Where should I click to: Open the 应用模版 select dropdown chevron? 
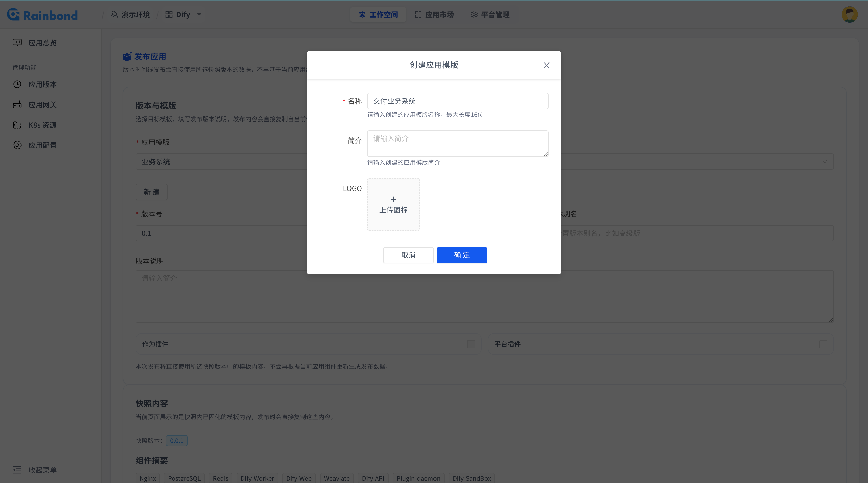coord(825,162)
